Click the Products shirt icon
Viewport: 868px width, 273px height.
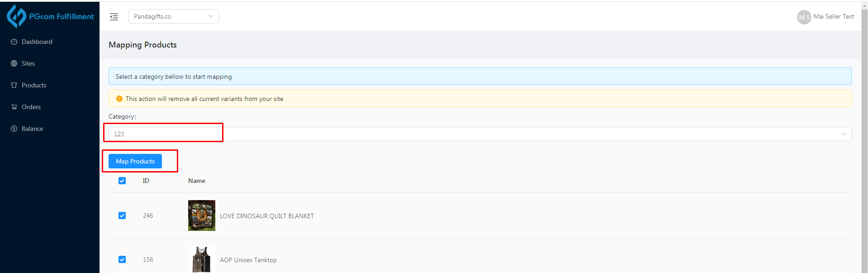(14, 85)
